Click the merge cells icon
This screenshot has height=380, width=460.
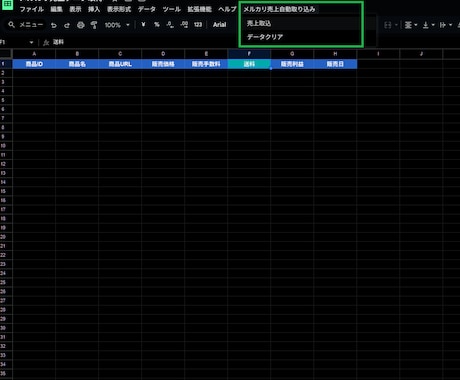387,25
